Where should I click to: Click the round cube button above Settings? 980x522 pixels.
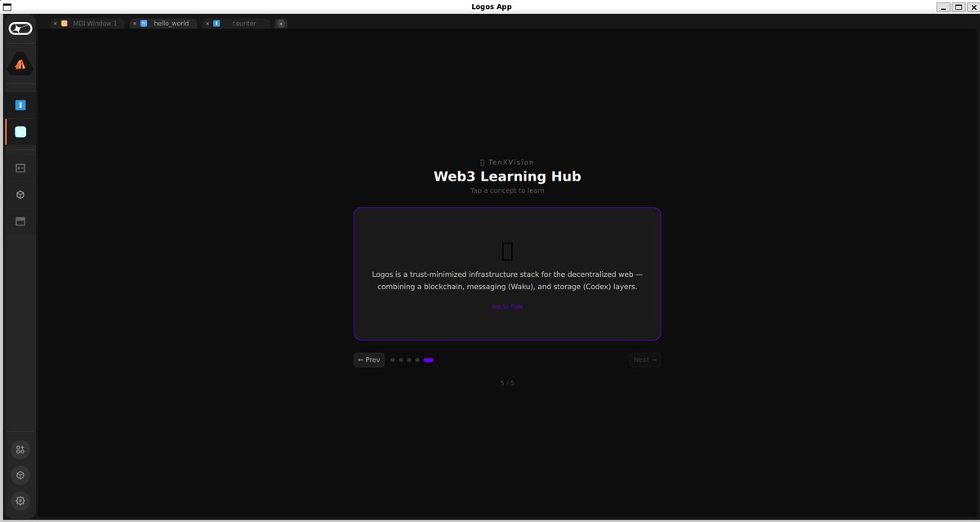pyautogui.click(x=20, y=475)
